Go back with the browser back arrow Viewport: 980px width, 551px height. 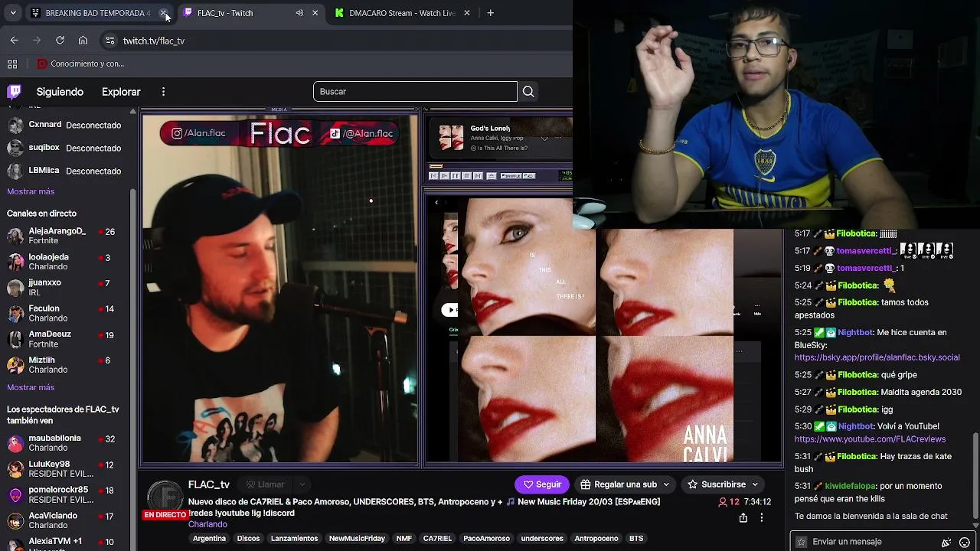(14, 41)
